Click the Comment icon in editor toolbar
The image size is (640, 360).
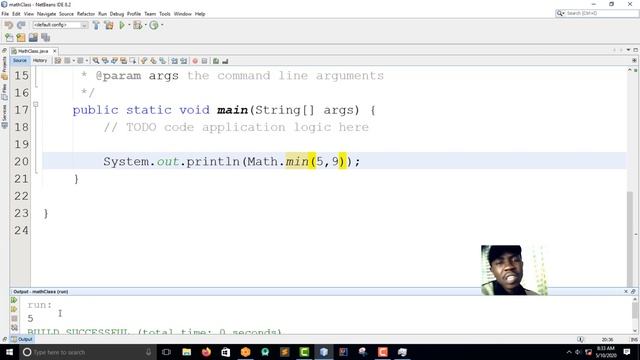[x=216, y=61]
